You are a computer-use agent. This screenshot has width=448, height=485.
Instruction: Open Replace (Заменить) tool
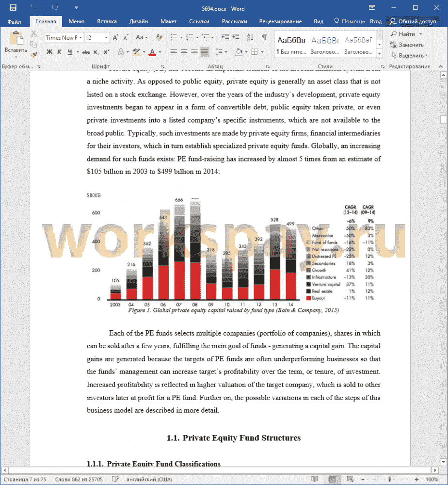(x=407, y=45)
